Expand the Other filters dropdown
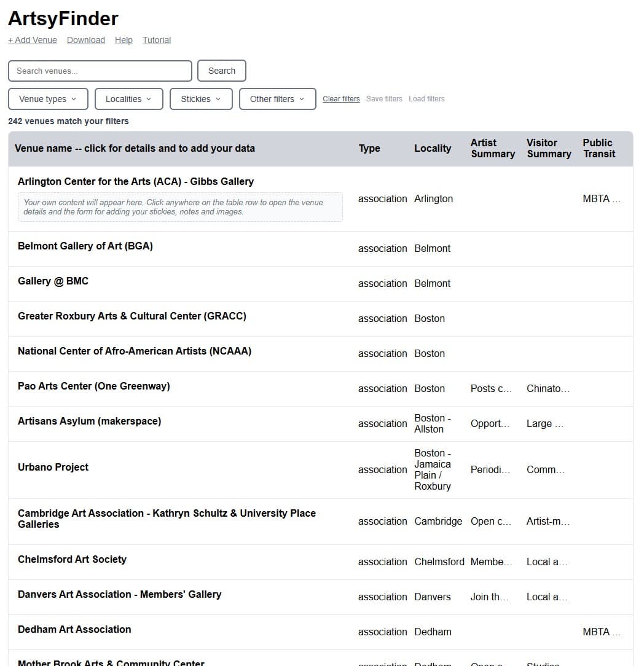Image resolution: width=644 pixels, height=666 pixels. tap(277, 98)
